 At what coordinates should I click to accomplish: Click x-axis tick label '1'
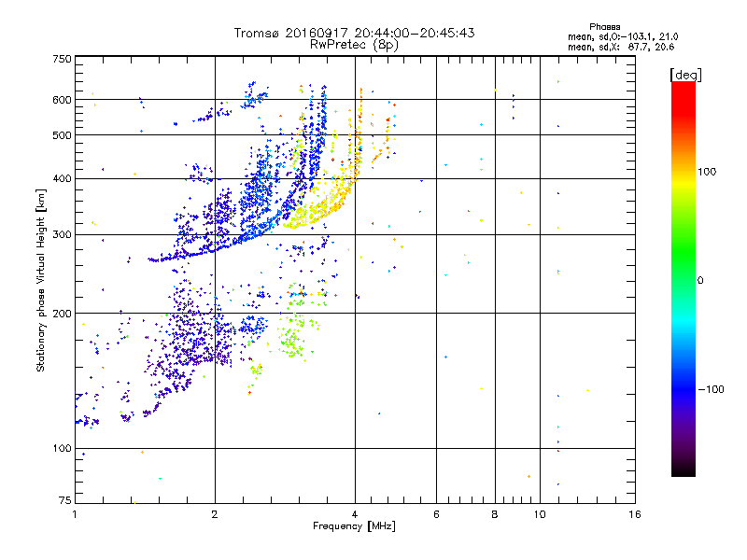click(75, 514)
